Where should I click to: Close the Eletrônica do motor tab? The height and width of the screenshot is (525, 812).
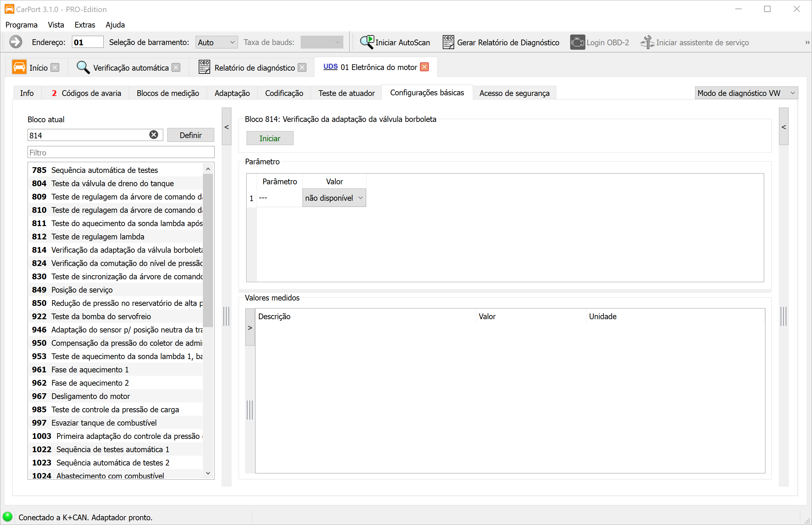[x=424, y=67]
